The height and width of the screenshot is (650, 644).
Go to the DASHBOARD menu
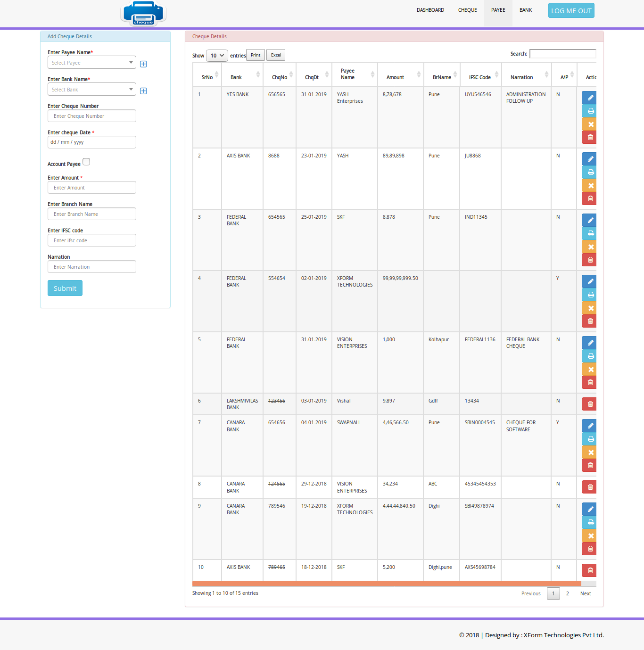pyautogui.click(x=430, y=10)
